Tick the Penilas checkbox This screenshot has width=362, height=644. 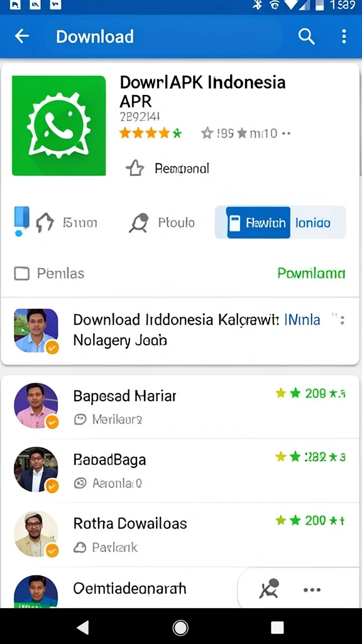tap(22, 274)
